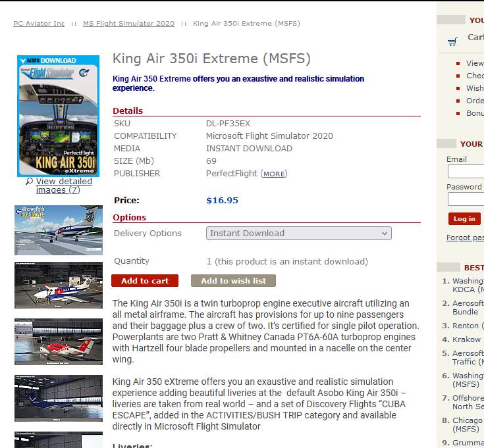Focus the Password input field

pyautogui.click(x=466, y=199)
